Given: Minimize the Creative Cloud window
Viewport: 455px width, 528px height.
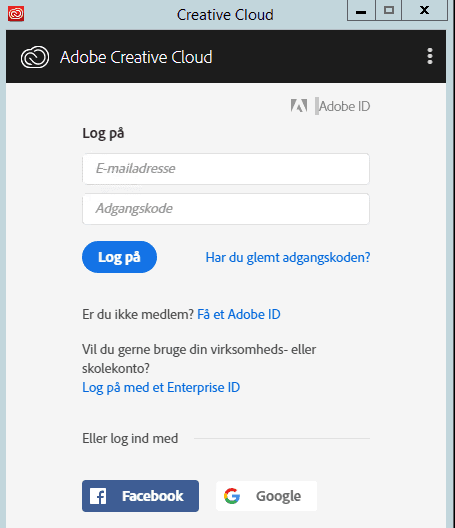Looking at the screenshot, I should tap(361, 10).
